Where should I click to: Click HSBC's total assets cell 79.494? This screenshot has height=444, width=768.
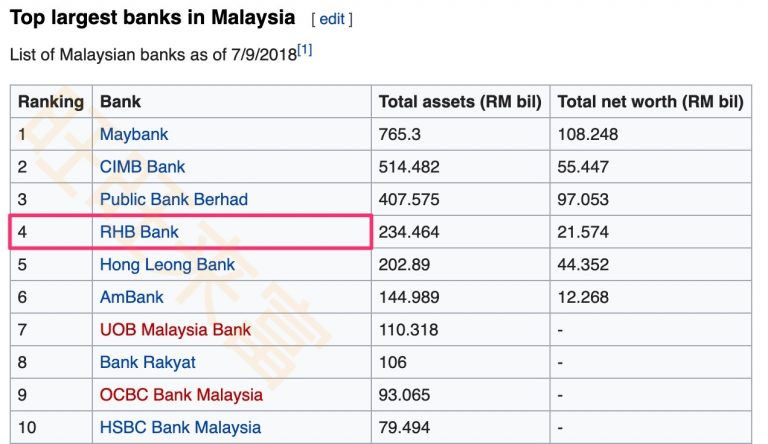click(404, 427)
